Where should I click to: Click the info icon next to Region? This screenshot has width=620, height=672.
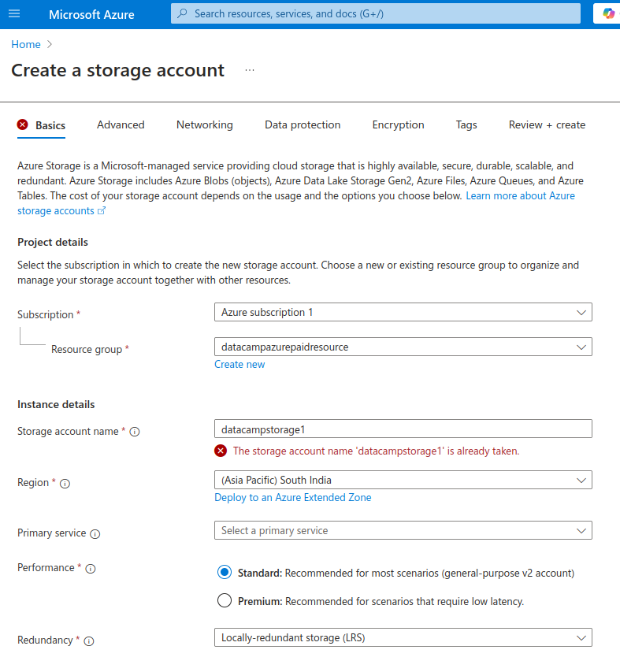pyautogui.click(x=65, y=484)
